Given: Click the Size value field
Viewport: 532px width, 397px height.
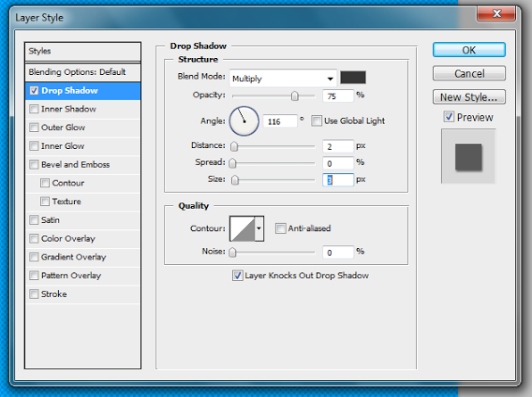Looking at the screenshot, I should tap(337, 180).
